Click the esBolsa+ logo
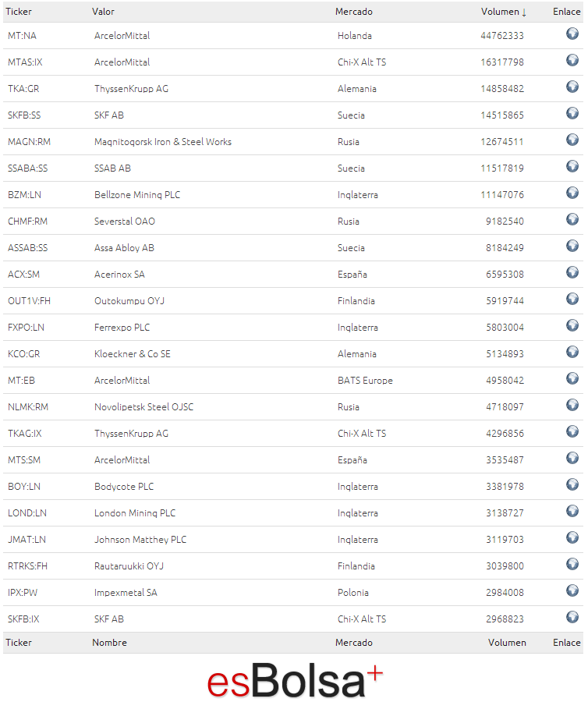The height and width of the screenshot is (702, 588). tap(295, 680)
